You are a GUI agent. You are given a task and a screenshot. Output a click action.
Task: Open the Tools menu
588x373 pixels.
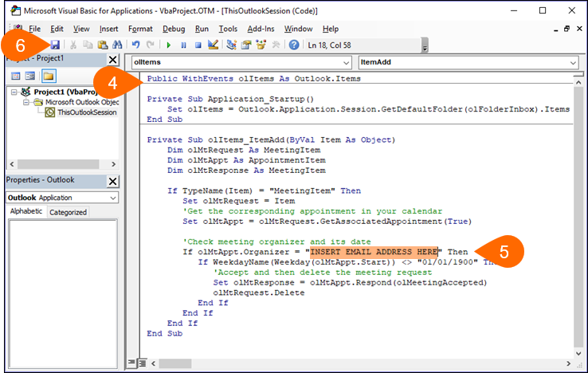click(228, 29)
